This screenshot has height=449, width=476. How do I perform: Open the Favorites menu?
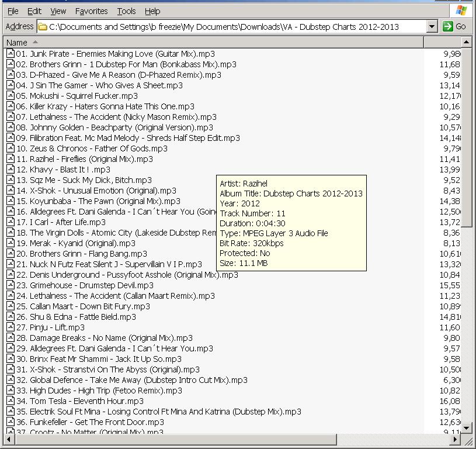91,11
